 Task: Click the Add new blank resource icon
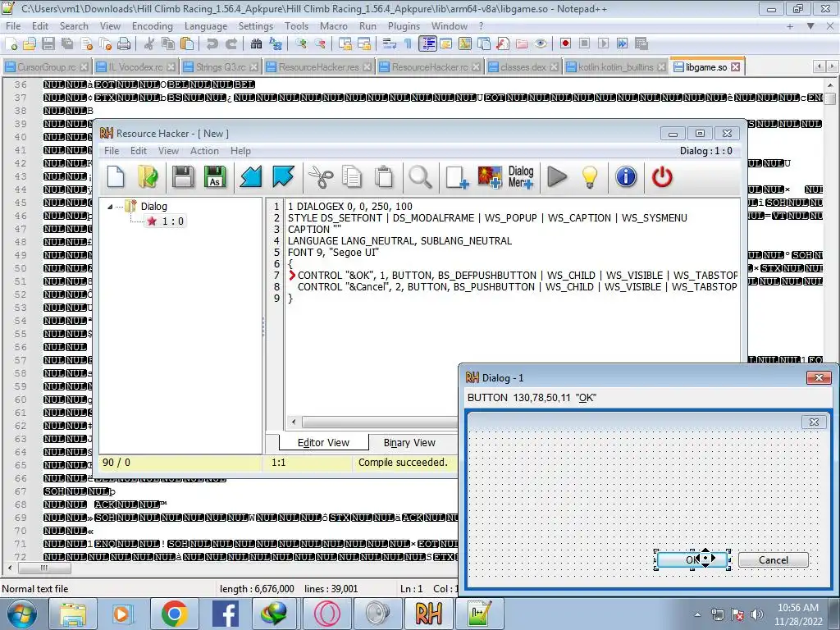457,177
